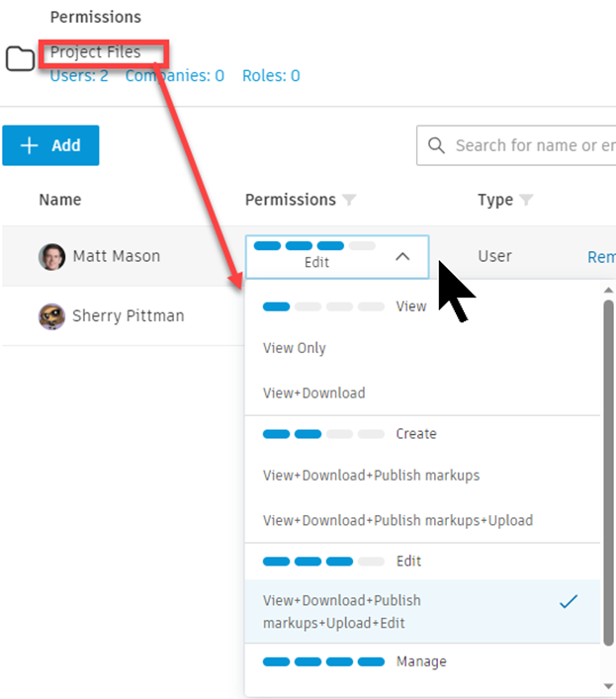The image size is (616, 699).
Task: Click the magnifier icon in search box
Action: click(436, 146)
